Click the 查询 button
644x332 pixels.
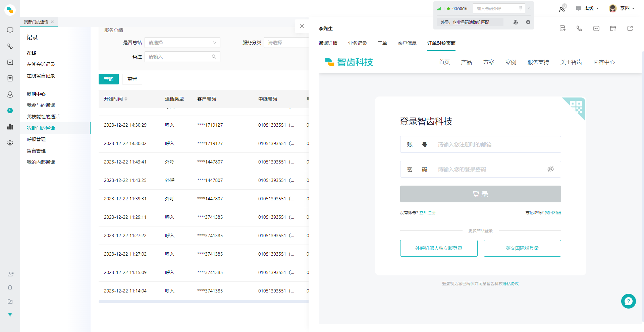click(109, 79)
